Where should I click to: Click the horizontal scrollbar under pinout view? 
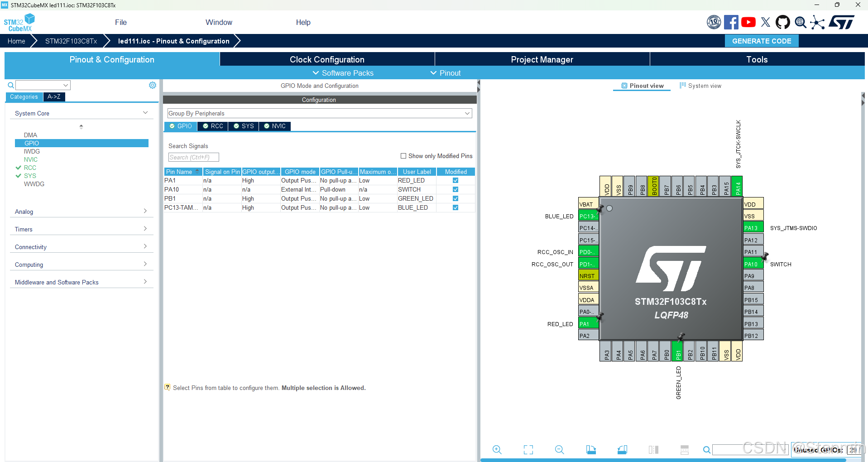(663, 460)
